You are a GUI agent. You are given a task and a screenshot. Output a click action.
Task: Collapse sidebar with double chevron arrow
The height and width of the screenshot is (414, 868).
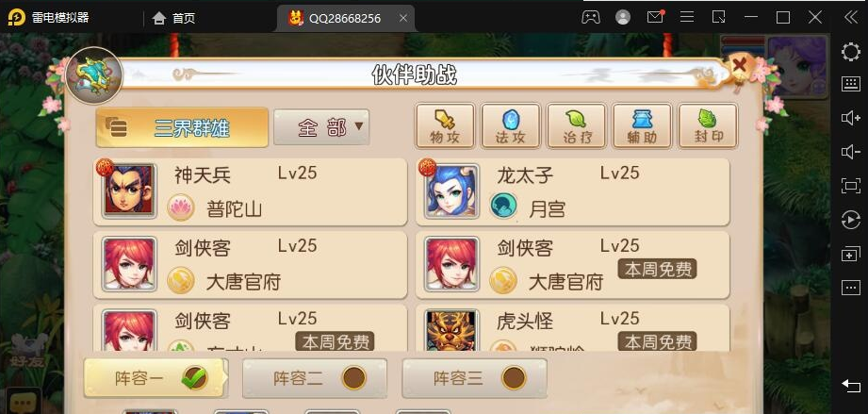pos(850,17)
